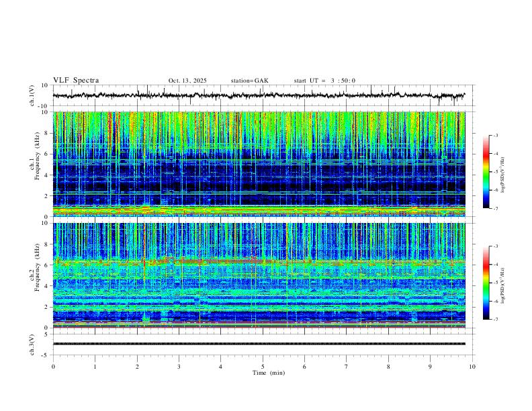
Task: Click the "VLF Spectra" title text
Action: (76, 81)
